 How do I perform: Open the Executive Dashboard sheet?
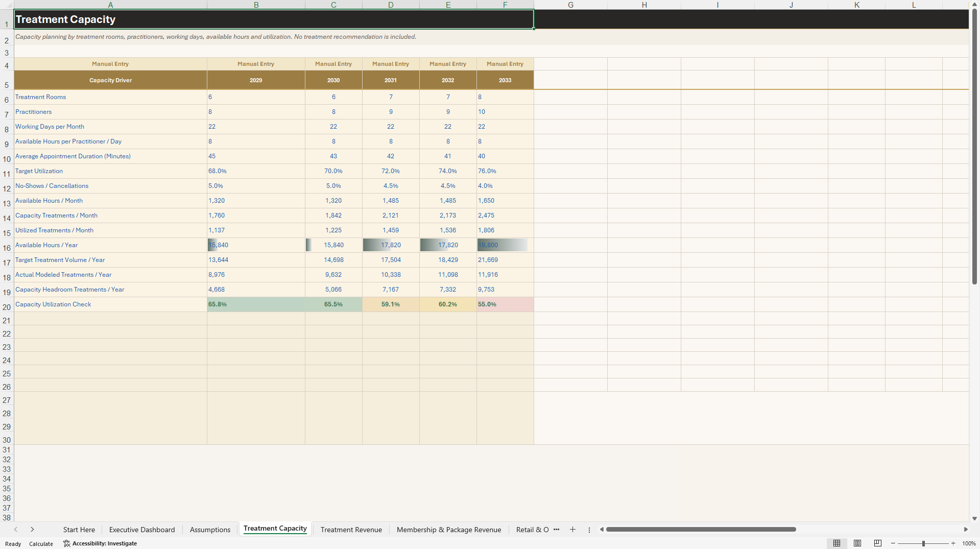click(142, 530)
